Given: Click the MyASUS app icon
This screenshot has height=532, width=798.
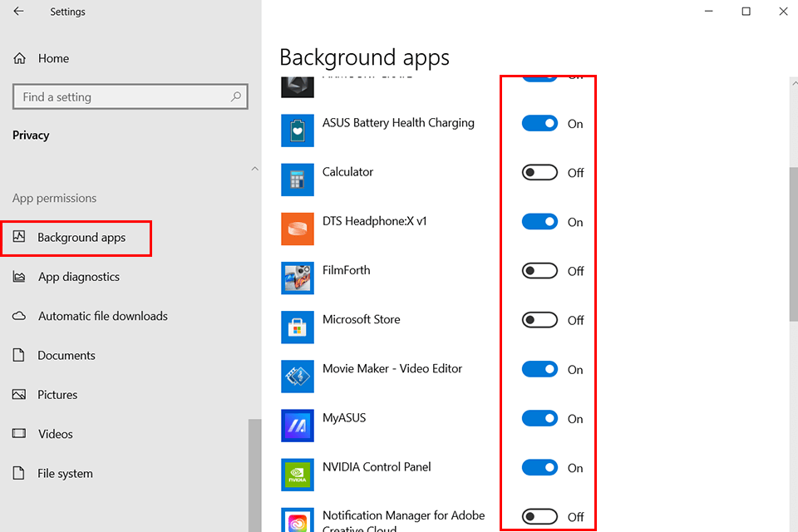Looking at the screenshot, I should tap(298, 426).
